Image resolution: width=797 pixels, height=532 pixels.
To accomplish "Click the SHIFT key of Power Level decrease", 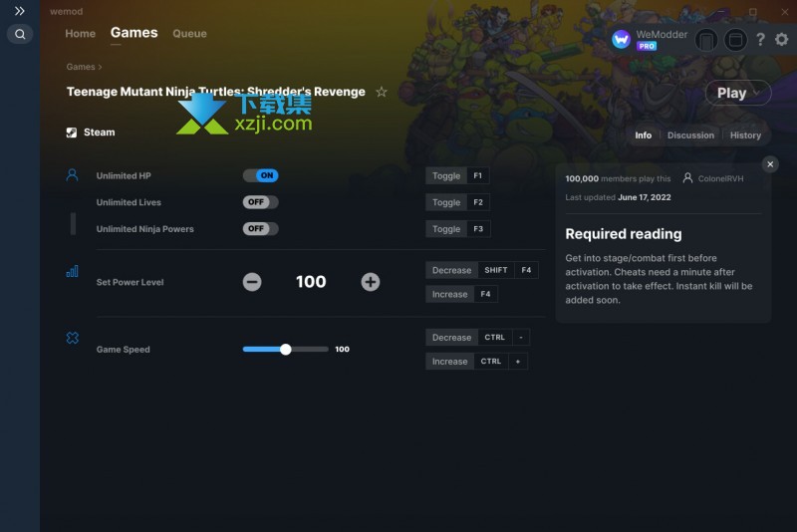I will [x=496, y=270].
